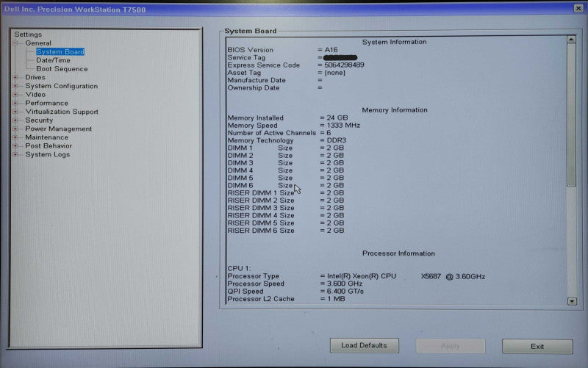Screen dimensions: 588x368
Task: Click the RISER DIMM 1 Size row
Action: pos(286,192)
